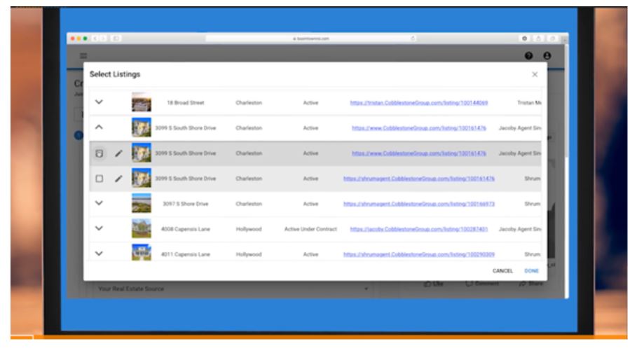The width and height of the screenshot is (644, 353).
Task: Open the shrumagent listing 100290309 link
Action: 419,254
